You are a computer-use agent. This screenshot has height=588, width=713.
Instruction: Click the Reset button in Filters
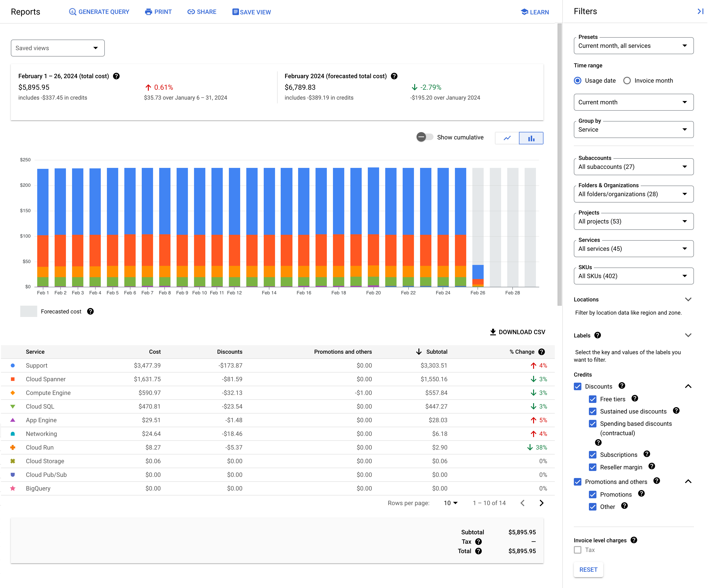(589, 570)
